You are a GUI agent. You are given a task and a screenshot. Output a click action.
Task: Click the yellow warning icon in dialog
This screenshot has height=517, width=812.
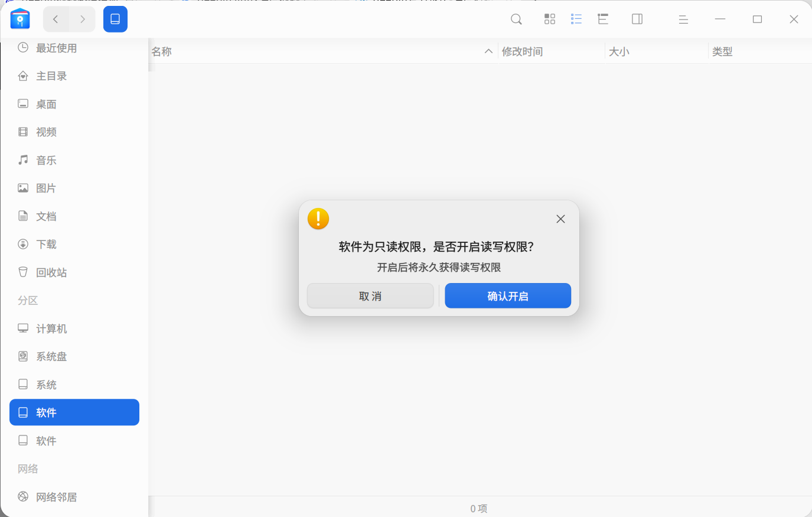click(x=318, y=219)
